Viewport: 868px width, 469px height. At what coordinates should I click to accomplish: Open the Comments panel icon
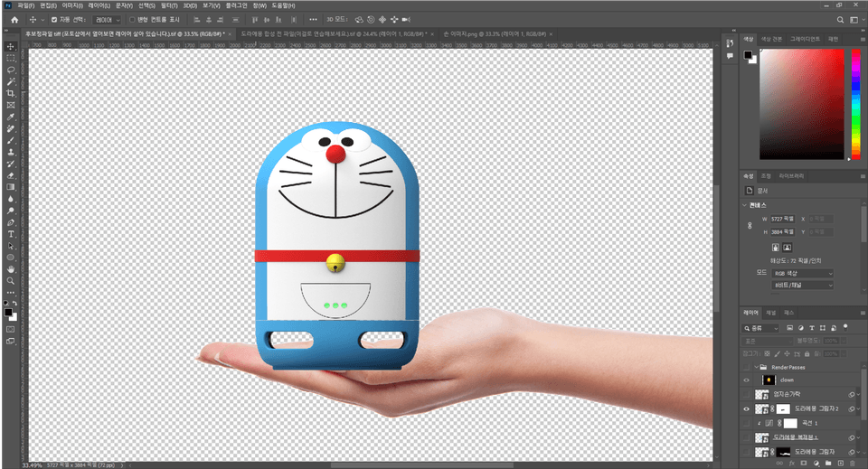pos(731,56)
